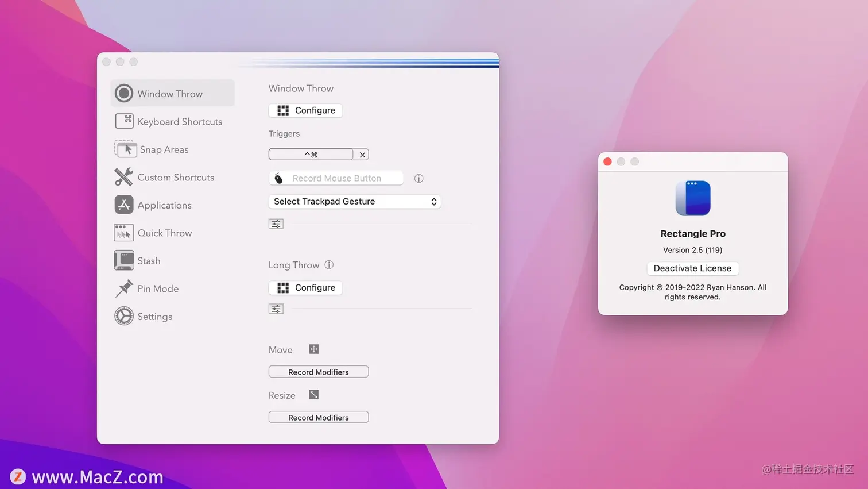Viewport: 868px width, 489px height.
Task: Click the Triggers heading label
Action: click(x=284, y=133)
